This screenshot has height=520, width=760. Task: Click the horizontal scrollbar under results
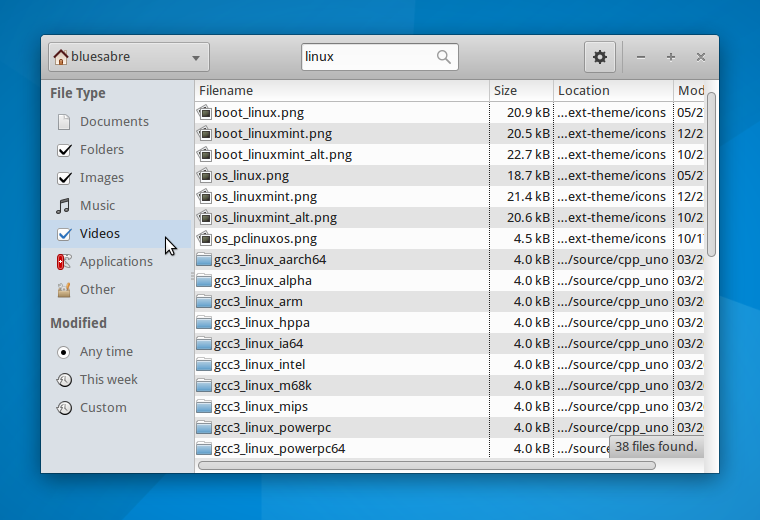click(x=427, y=466)
